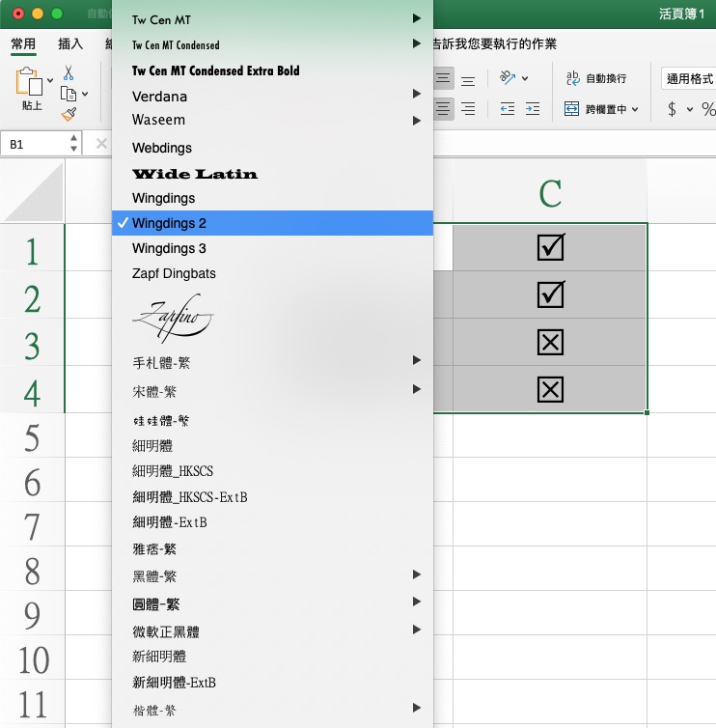Choose the 雅痞-繁 font
Image resolution: width=716 pixels, height=728 pixels.
tap(272, 549)
